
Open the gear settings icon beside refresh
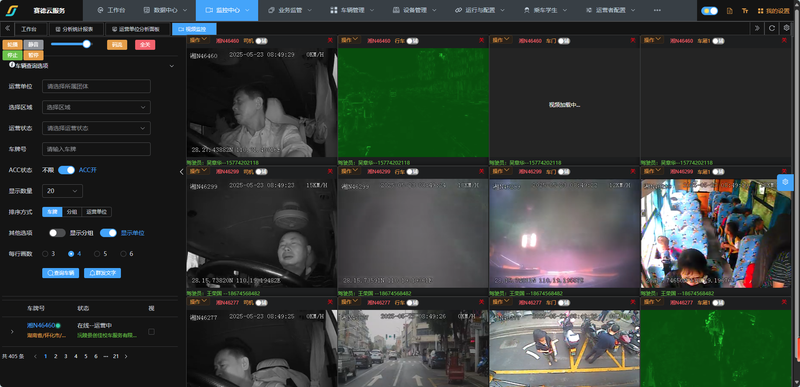(x=786, y=29)
